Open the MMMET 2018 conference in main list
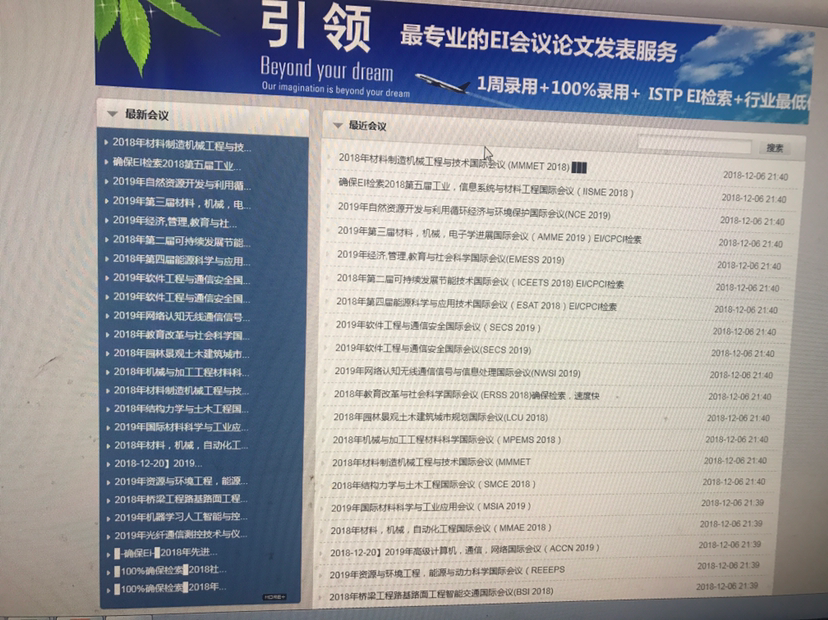 pos(462,162)
